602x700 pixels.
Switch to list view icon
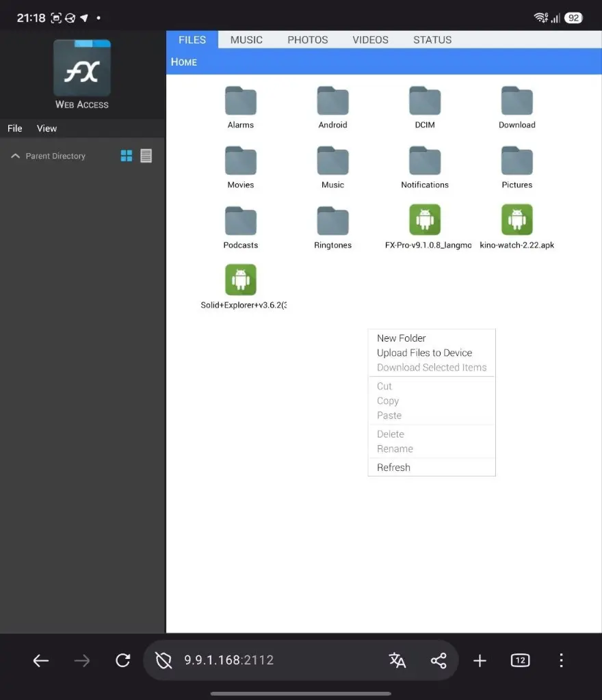[146, 156]
